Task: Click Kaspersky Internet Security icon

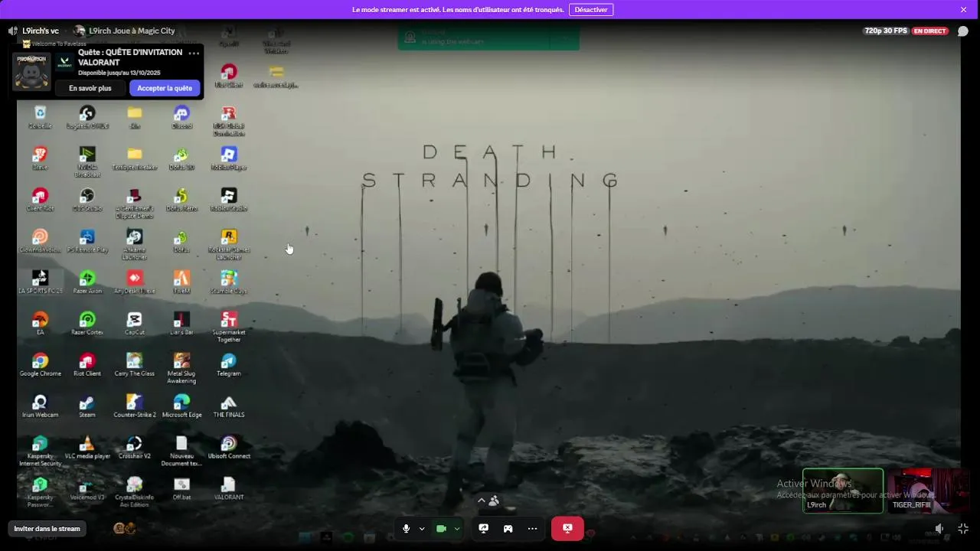Action: pos(40,451)
